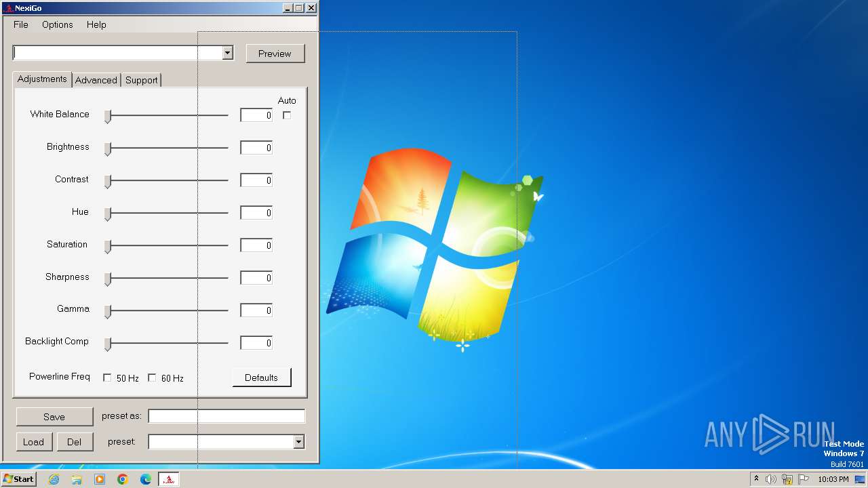The height and width of the screenshot is (488, 868).
Task: Focus the 'preset as' name field
Action: point(226,416)
